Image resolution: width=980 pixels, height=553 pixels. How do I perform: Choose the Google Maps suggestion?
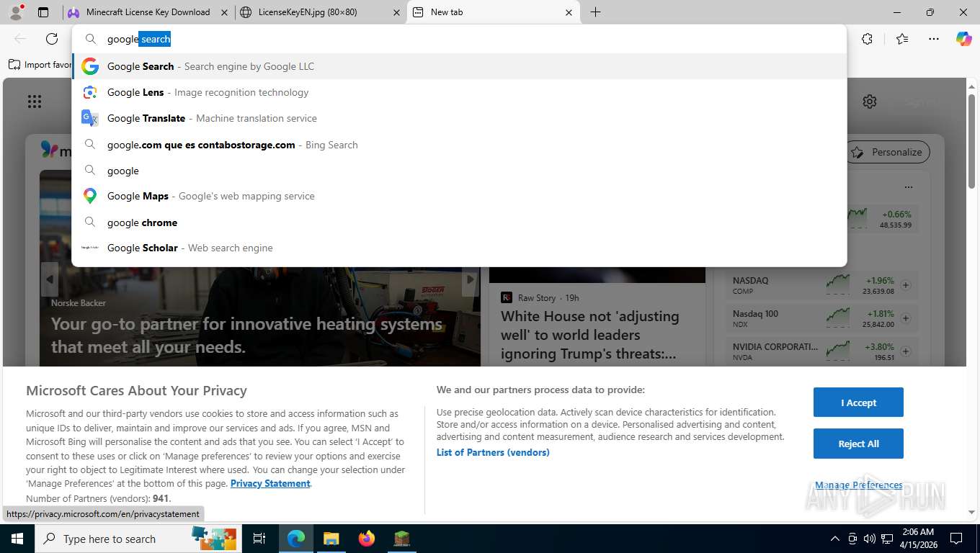pyautogui.click(x=459, y=196)
